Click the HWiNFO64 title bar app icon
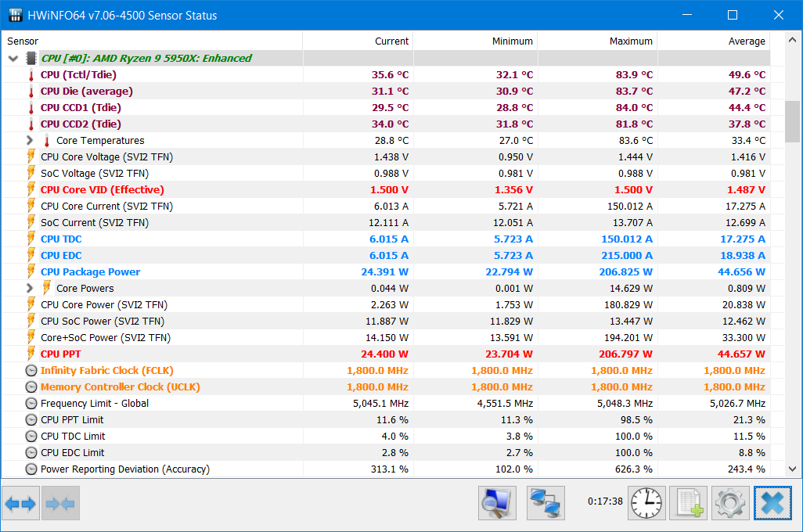 tap(16, 15)
